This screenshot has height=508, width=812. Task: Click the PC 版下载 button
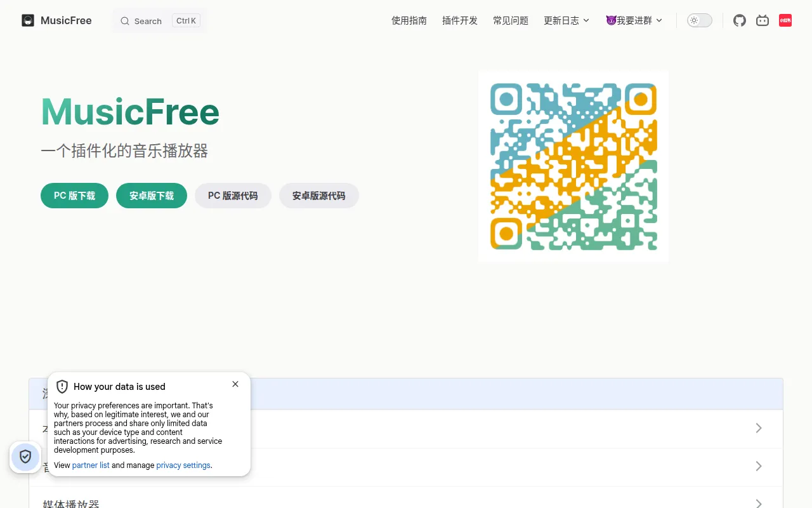74,196
